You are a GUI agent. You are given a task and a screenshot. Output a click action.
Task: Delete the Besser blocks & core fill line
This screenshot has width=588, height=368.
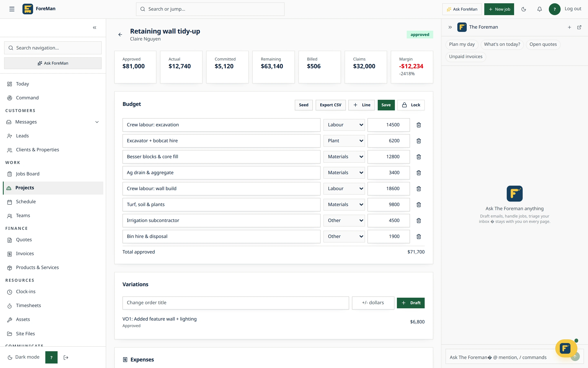point(419,157)
